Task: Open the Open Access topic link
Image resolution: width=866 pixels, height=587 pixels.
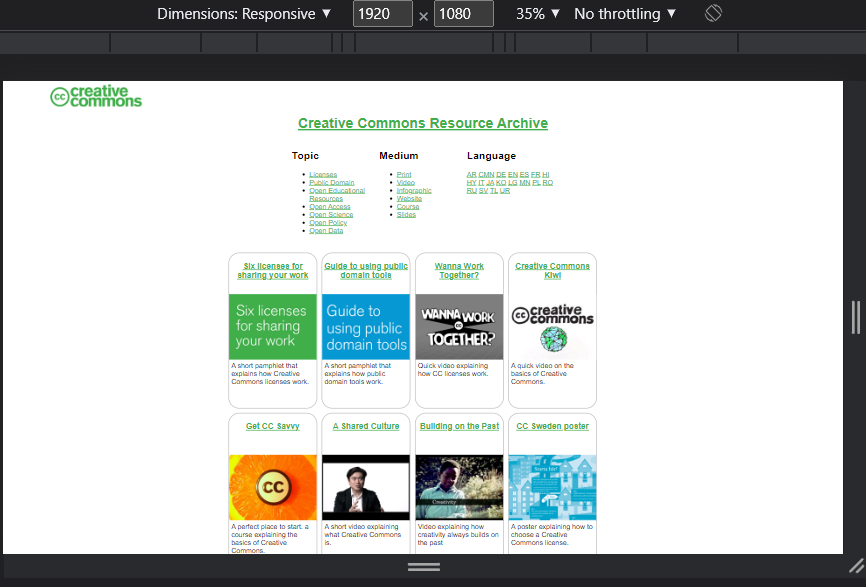Action: (x=330, y=207)
